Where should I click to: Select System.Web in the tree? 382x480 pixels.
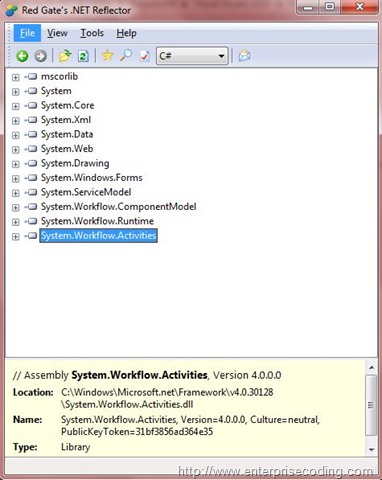[67, 149]
